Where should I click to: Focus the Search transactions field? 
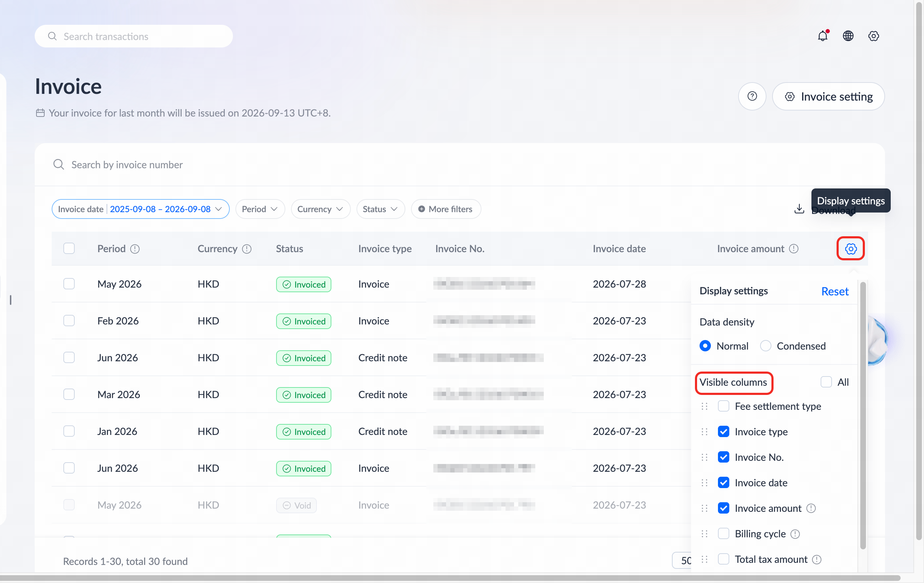point(133,36)
